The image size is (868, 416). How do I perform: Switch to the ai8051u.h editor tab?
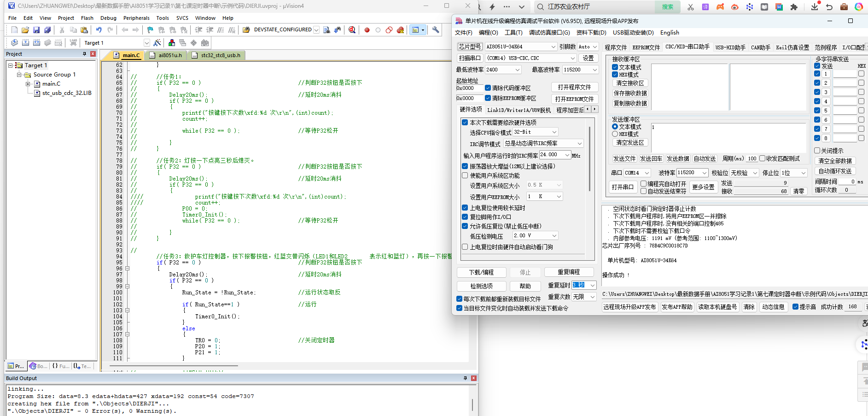click(x=170, y=55)
